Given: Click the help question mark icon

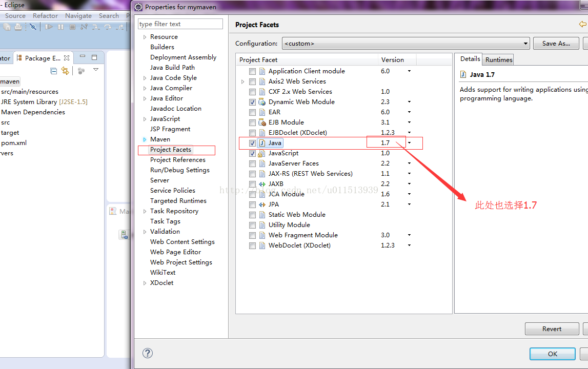Looking at the screenshot, I should point(148,353).
